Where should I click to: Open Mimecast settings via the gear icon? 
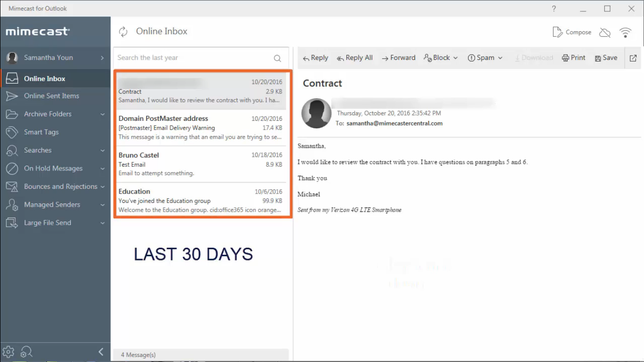pos(8,351)
